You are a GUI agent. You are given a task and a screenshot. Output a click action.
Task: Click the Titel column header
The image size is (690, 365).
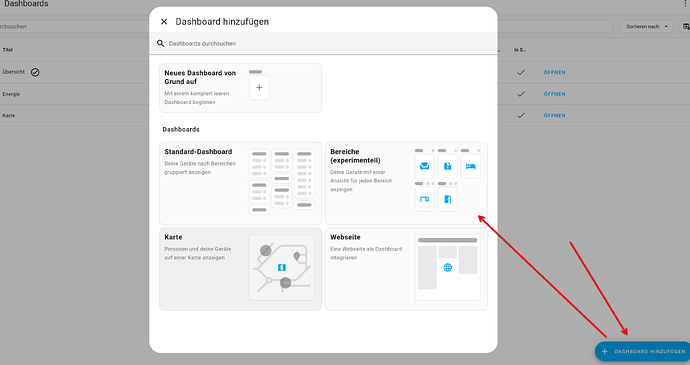(7, 50)
